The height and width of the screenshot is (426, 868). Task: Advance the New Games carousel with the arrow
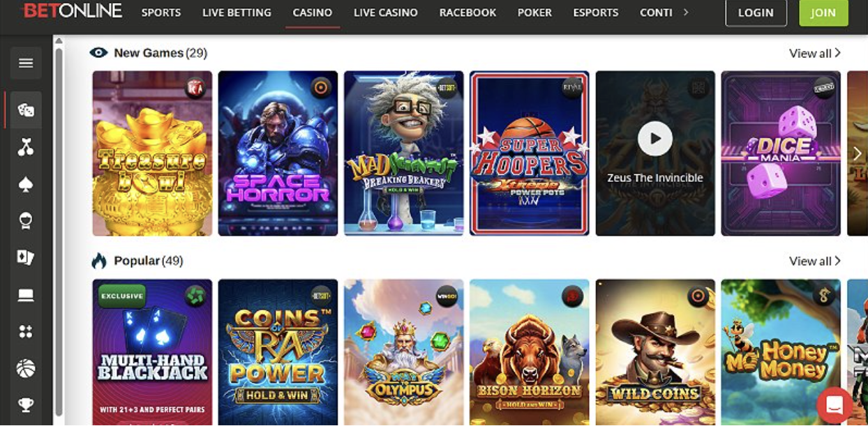point(858,153)
